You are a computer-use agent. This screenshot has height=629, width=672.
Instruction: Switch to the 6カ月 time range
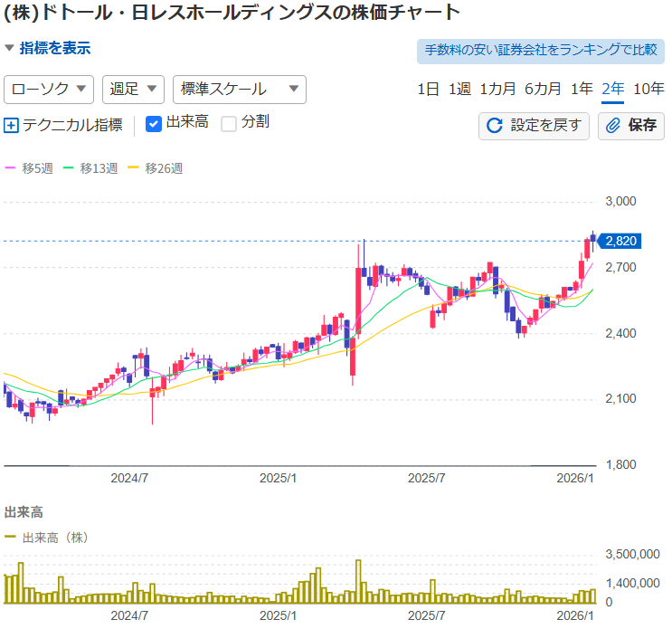coord(543,89)
